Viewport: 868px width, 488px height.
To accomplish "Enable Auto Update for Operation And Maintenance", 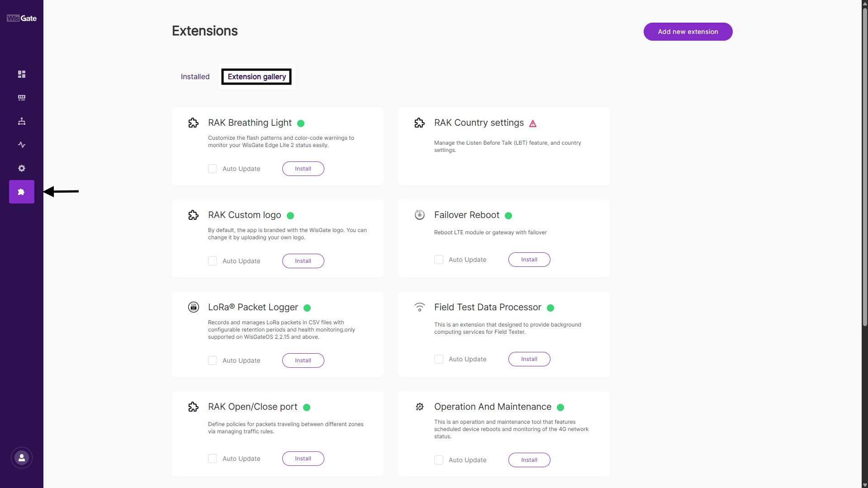I will [x=439, y=460].
